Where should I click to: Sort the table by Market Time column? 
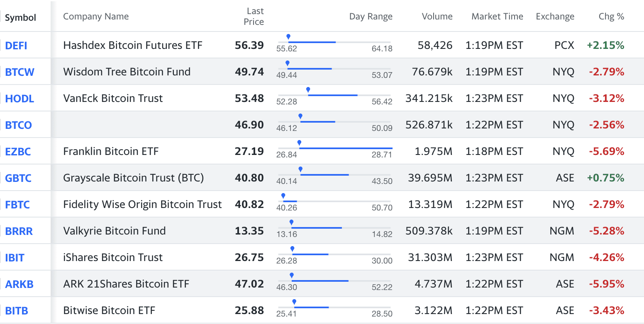click(x=497, y=17)
